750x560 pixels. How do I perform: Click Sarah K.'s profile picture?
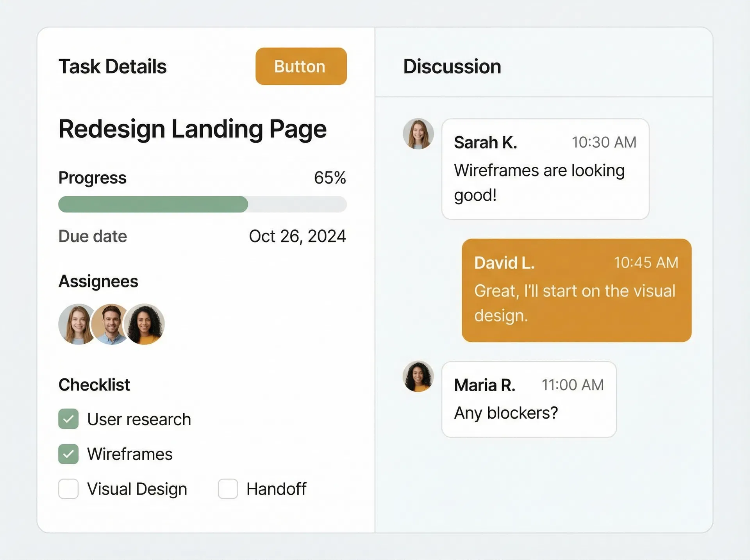(x=418, y=134)
